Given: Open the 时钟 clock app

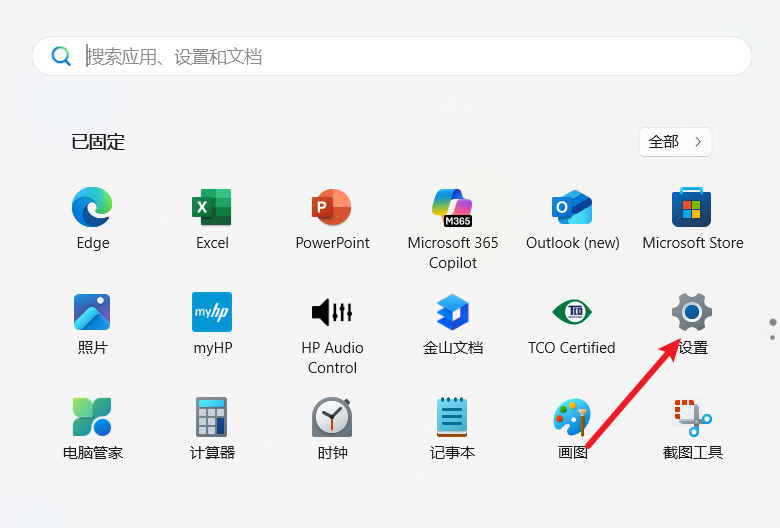Looking at the screenshot, I should point(332,417).
